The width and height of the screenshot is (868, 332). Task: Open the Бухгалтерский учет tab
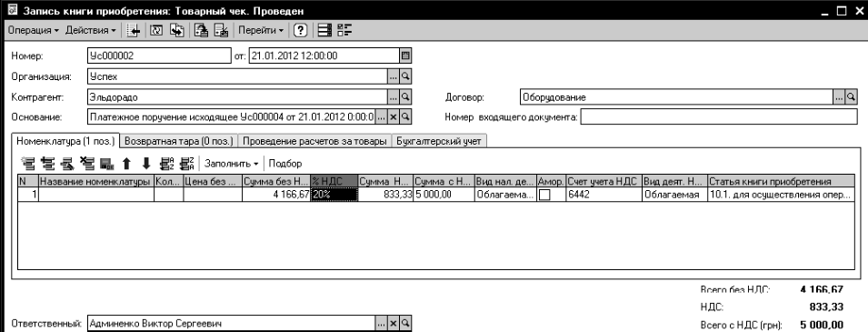coord(440,141)
